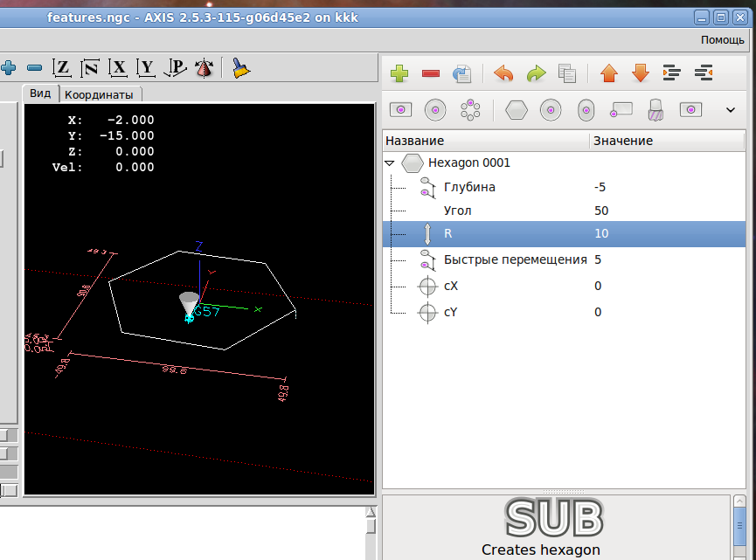Collapse the Hexagon 0001 tree node
The height and width of the screenshot is (560, 756).
point(390,162)
